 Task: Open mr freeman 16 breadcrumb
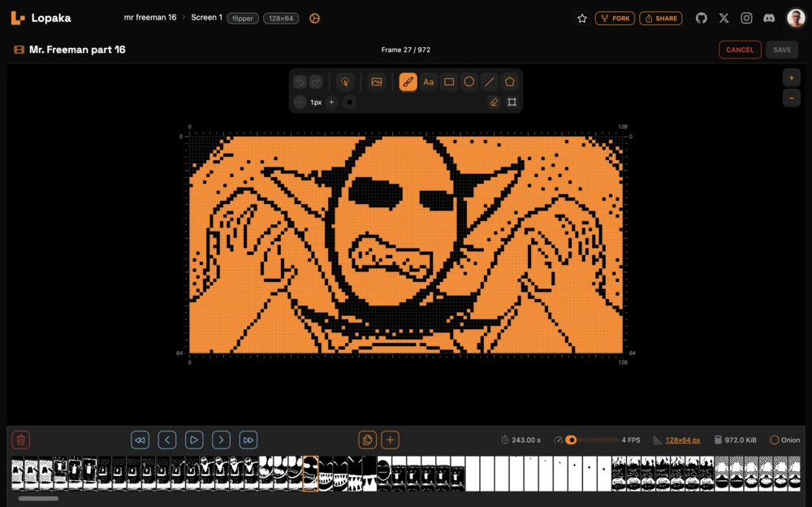point(150,18)
